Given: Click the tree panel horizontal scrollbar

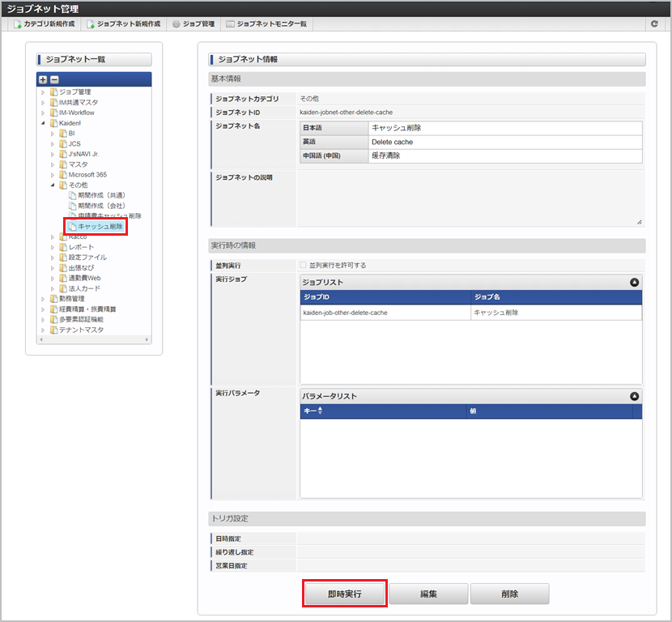Looking at the screenshot, I should pos(94,340).
